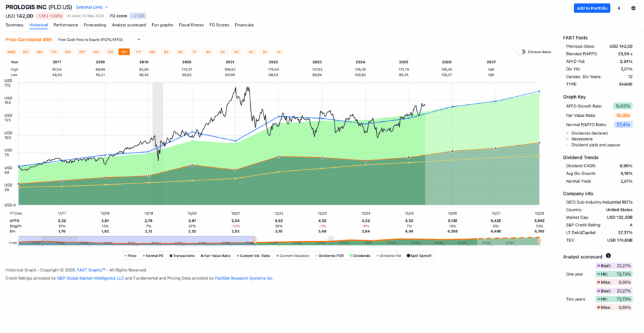The width and height of the screenshot is (644, 333).
Task: Switch on the Choose dates toggle
Action: [521, 52]
